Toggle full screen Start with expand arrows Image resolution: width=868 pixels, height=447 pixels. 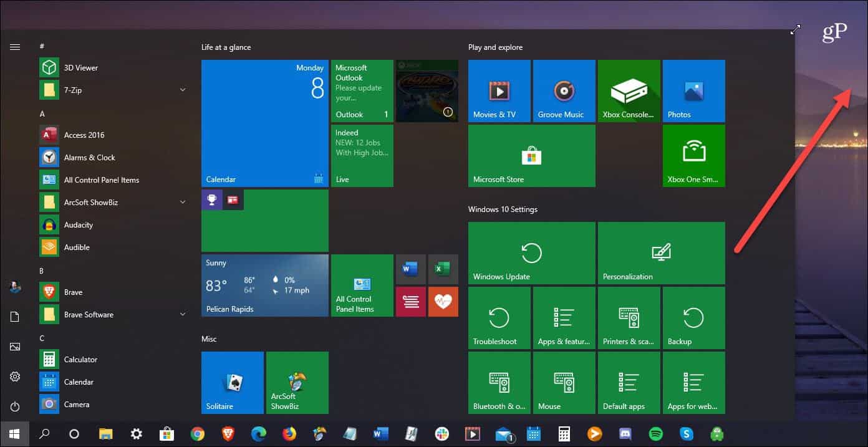[795, 30]
